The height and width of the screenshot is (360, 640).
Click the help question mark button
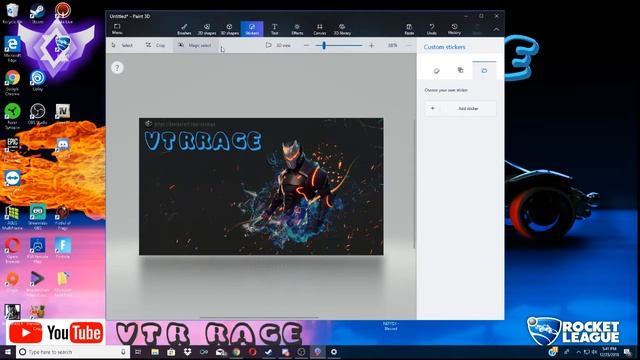117,68
